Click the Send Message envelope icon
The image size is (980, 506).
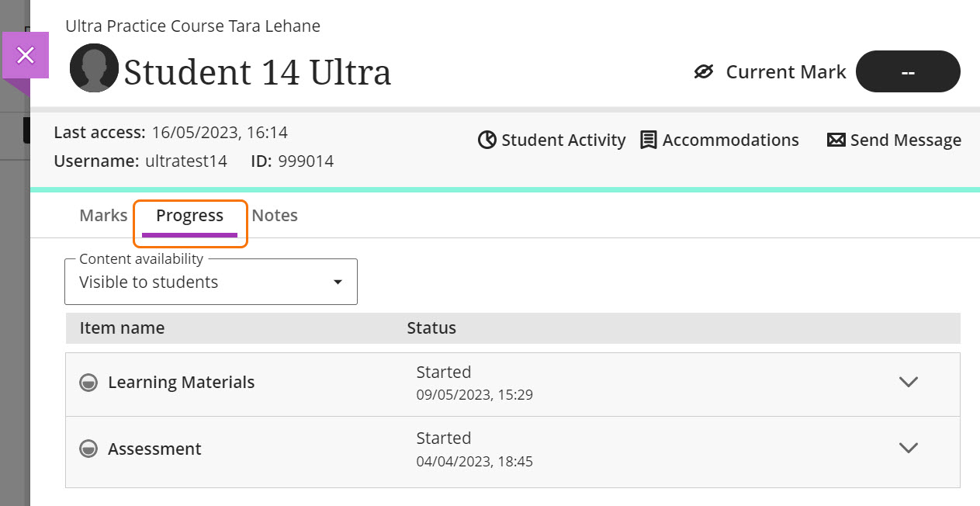coord(836,140)
